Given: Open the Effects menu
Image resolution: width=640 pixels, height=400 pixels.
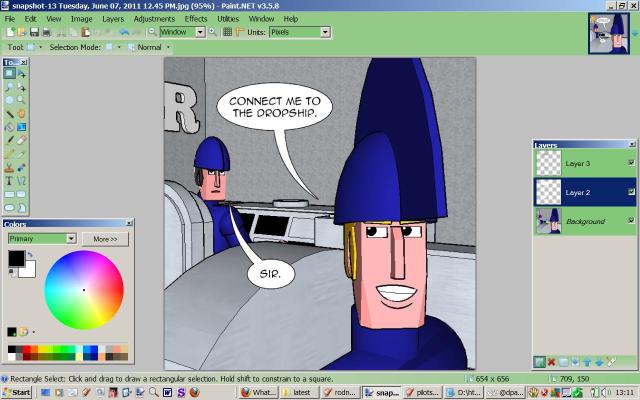Looking at the screenshot, I should (196, 18).
